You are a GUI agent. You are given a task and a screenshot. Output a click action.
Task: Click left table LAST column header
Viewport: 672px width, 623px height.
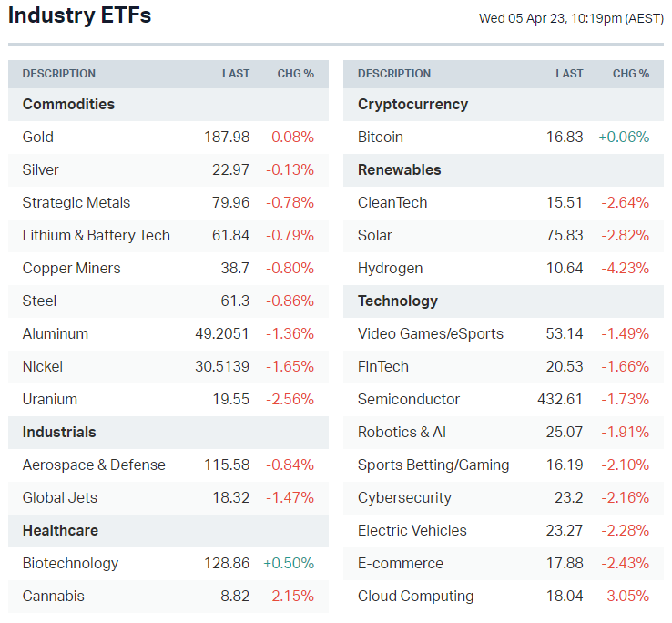(x=236, y=74)
